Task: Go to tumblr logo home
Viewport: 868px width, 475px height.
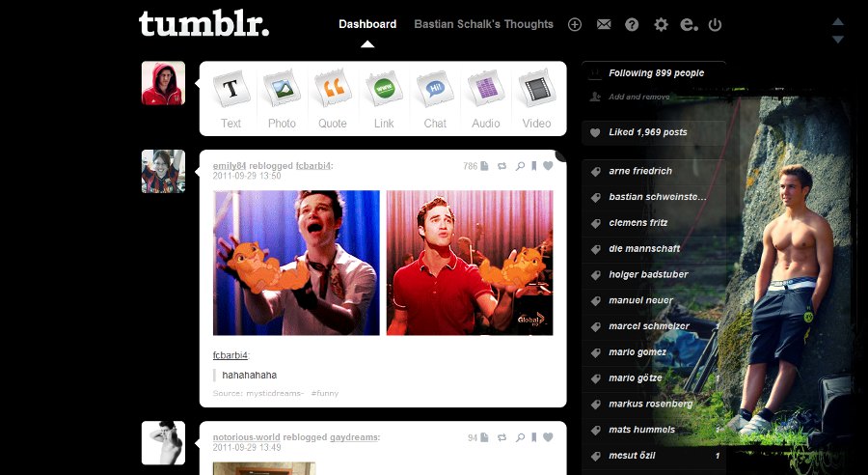Action: 203,24
